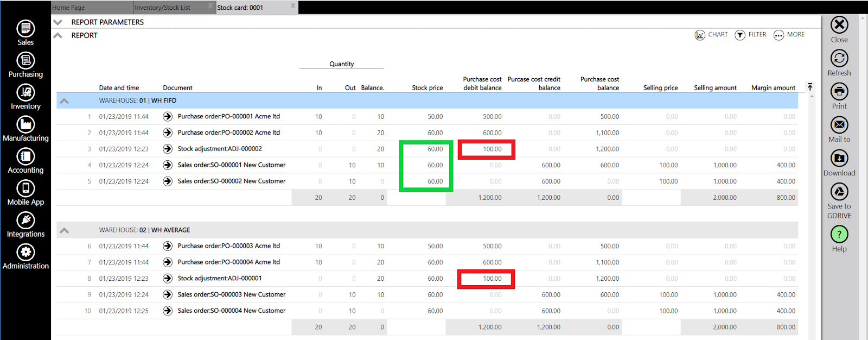
Task: Open document arrow for ADJ-000001
Action: click(168, 279)
